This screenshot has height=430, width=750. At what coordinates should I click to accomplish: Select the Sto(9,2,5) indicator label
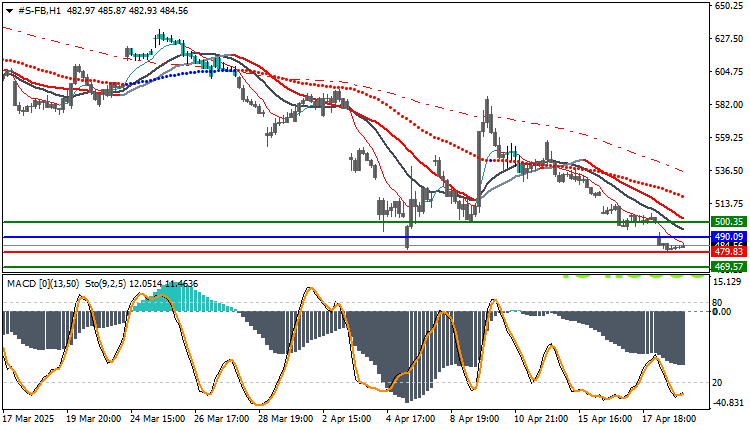coord(105,284)
